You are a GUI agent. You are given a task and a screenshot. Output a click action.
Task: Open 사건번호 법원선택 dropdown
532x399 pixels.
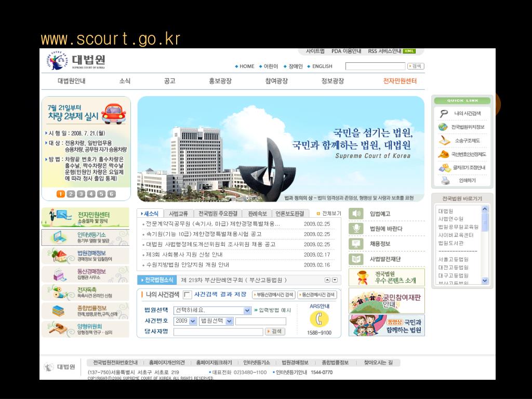tap(216, 321)
